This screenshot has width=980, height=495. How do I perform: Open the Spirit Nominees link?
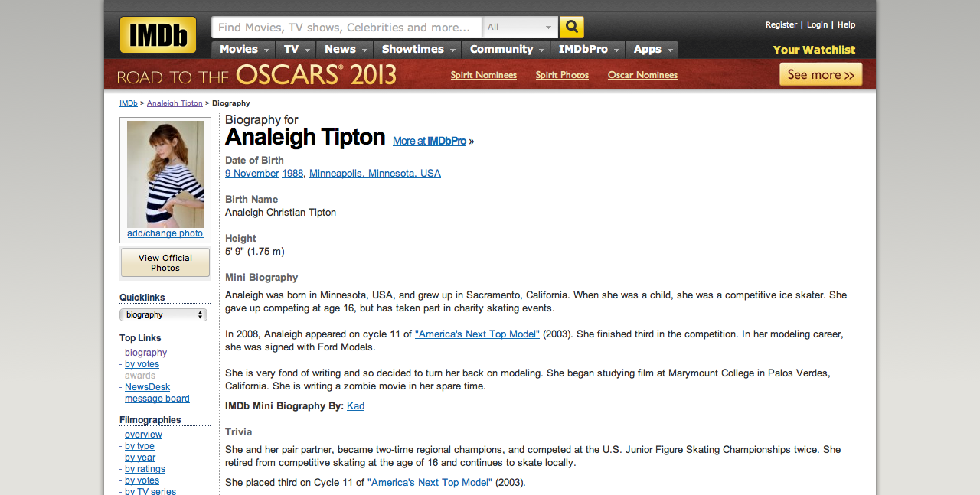click(483, 75)
